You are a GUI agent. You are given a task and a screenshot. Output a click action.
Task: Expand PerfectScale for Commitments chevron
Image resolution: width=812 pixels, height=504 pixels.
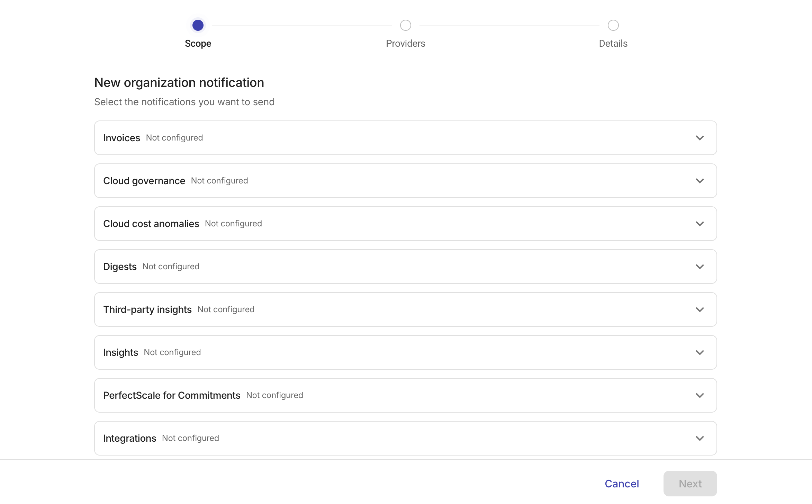point(700,395)
